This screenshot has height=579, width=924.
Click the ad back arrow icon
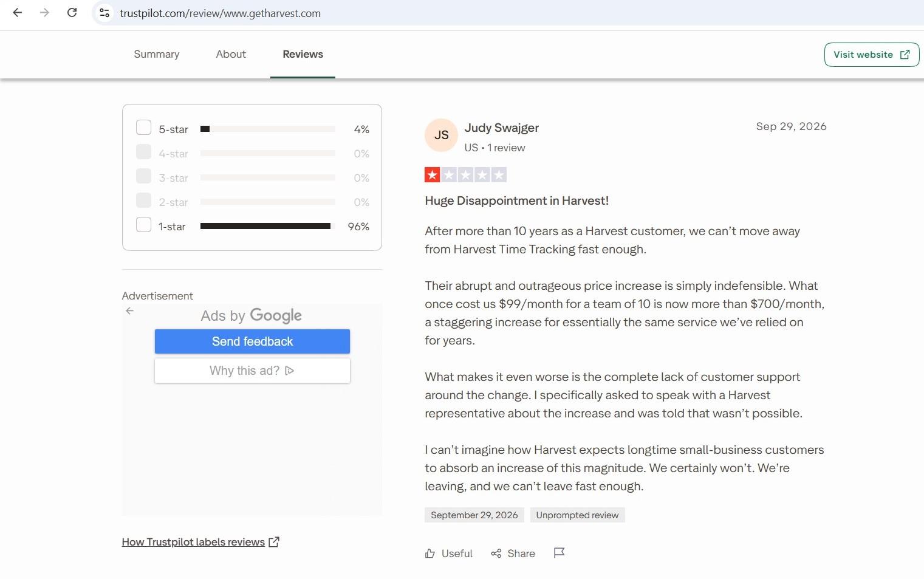(x=129, y=310)
